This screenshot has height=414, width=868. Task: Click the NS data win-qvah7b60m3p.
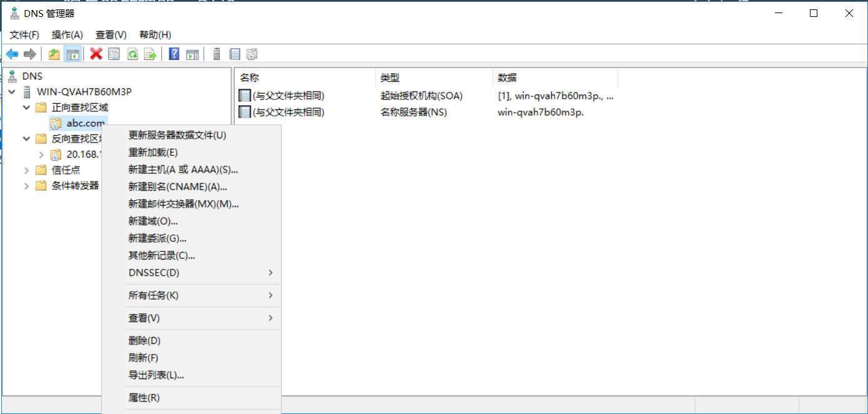pos(541,113)
